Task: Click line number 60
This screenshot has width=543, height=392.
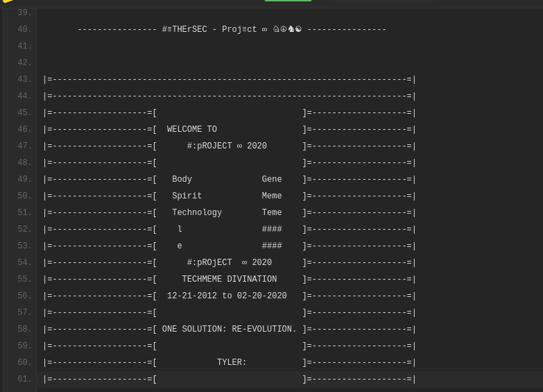Action: coord(24,362)
